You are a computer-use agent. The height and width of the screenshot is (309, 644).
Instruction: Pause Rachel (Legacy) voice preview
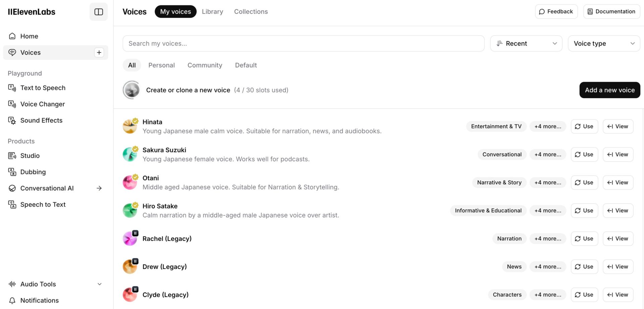click(x=135, y=233)
